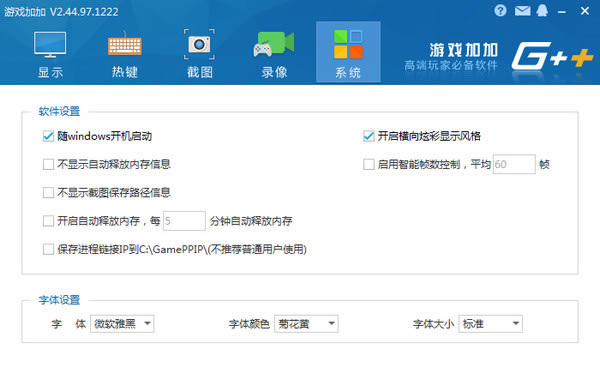The width and height of the screenshot is (600, 386).
Task: Click the 高端玩家必备软件 slogan text
Action: (451, 65)
